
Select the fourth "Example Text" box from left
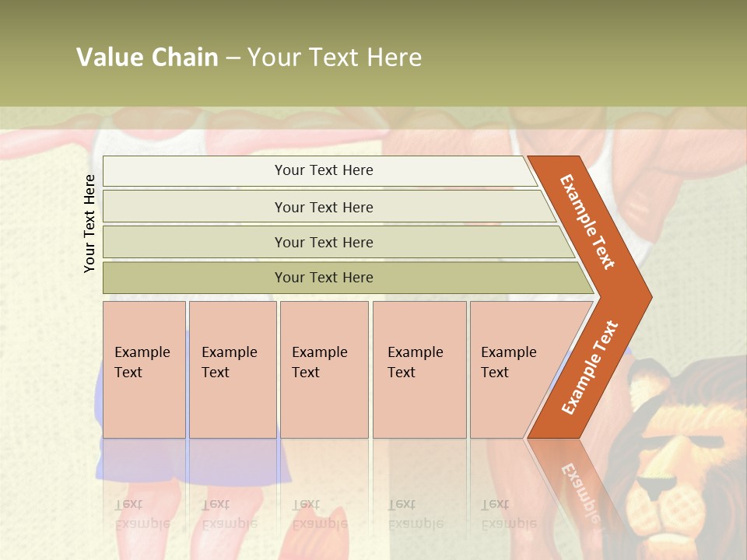[x=419, y=369]
